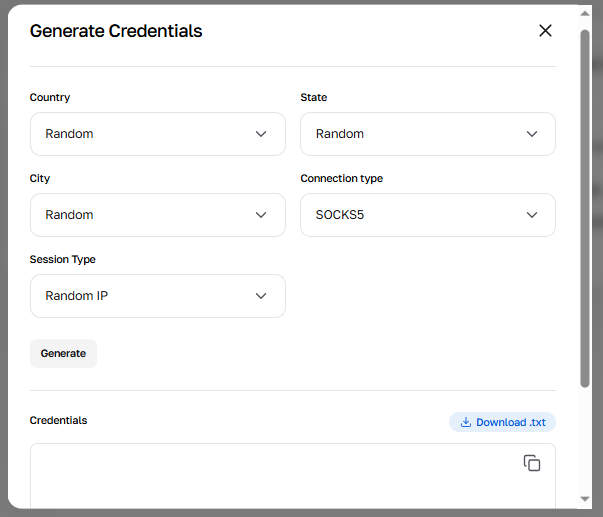Click the download arrow icon beside Download .txt
This screenshot has width=603, height=517.
coord(466,422)
